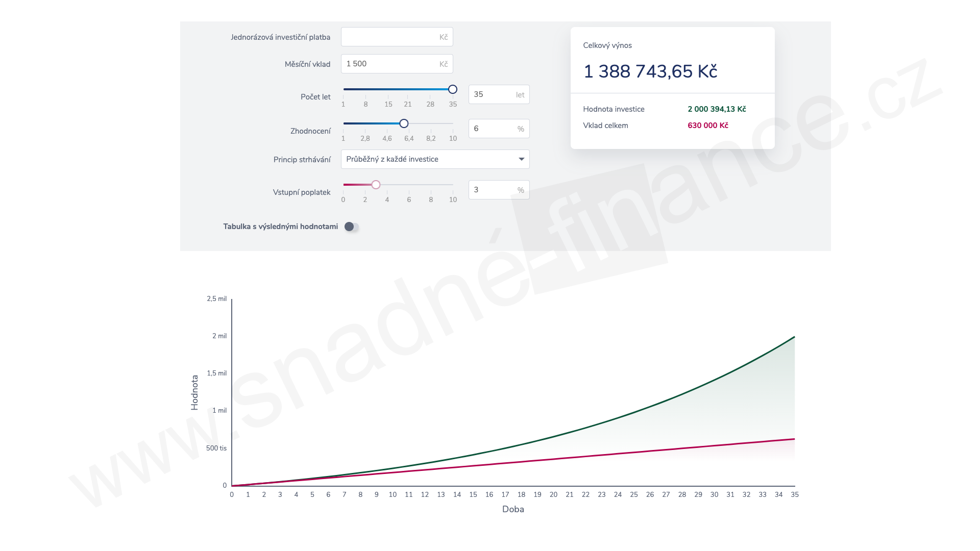Image resolution: width=980 pixels, height=551 pixels.
Task: Click the dropdown arrow next to Průběžný z každé investice
Action: tap(521, 159)
